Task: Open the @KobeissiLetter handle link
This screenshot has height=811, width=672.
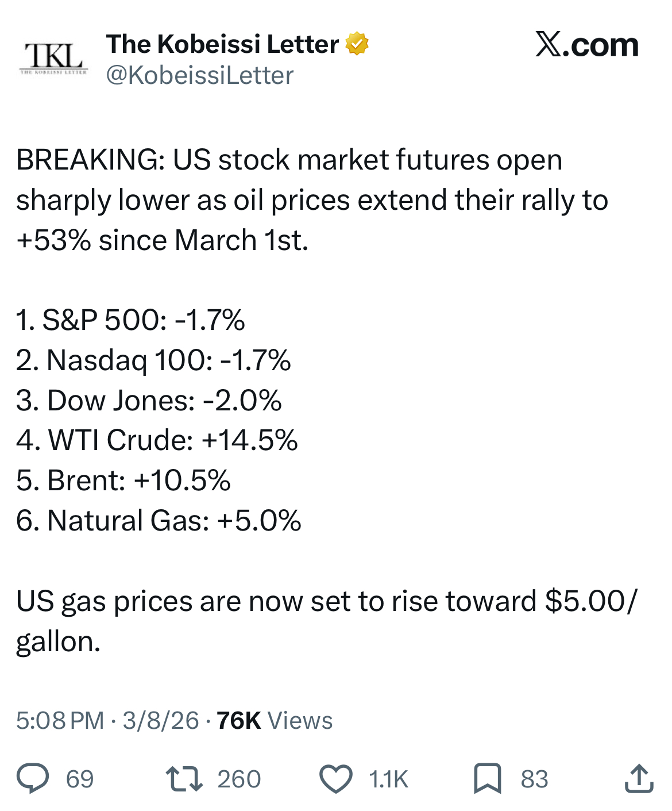Action: click(200, 75)
